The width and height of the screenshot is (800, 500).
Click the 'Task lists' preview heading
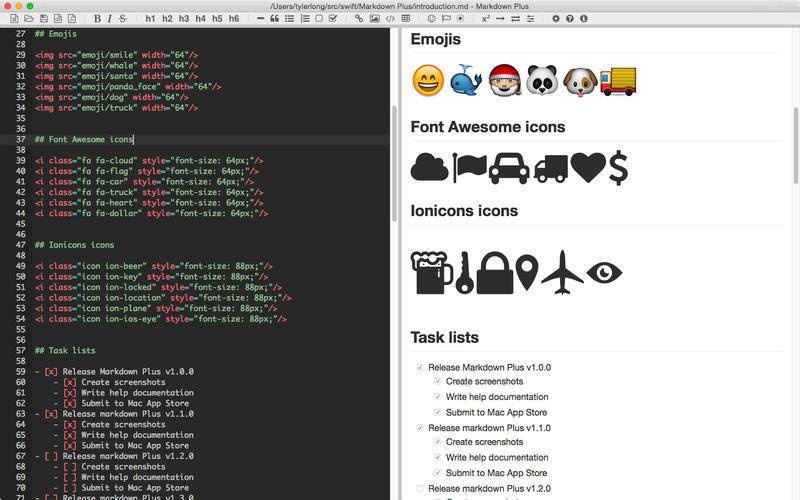[x=444, y=337]
